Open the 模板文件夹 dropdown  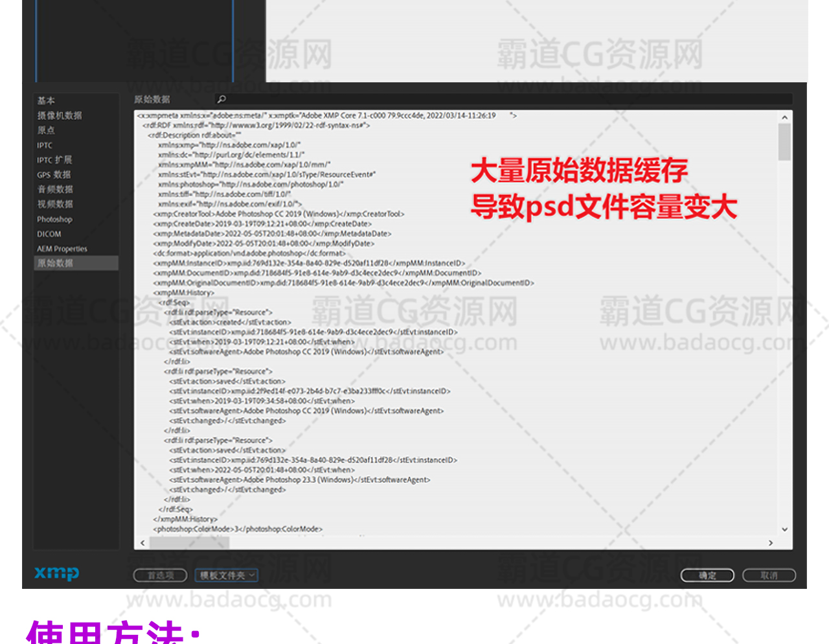point(226,575)
